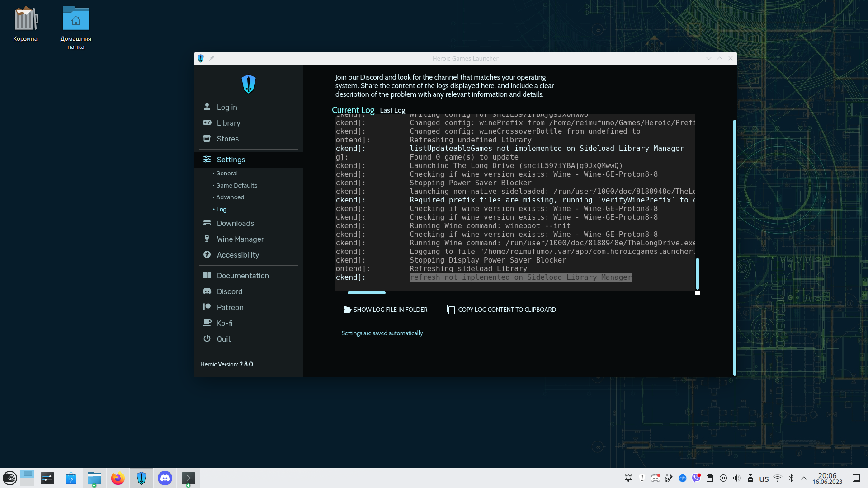Open the Library from the sidebar
The width and height of the screenshot is (868, 488).
[x=228, y=123]
